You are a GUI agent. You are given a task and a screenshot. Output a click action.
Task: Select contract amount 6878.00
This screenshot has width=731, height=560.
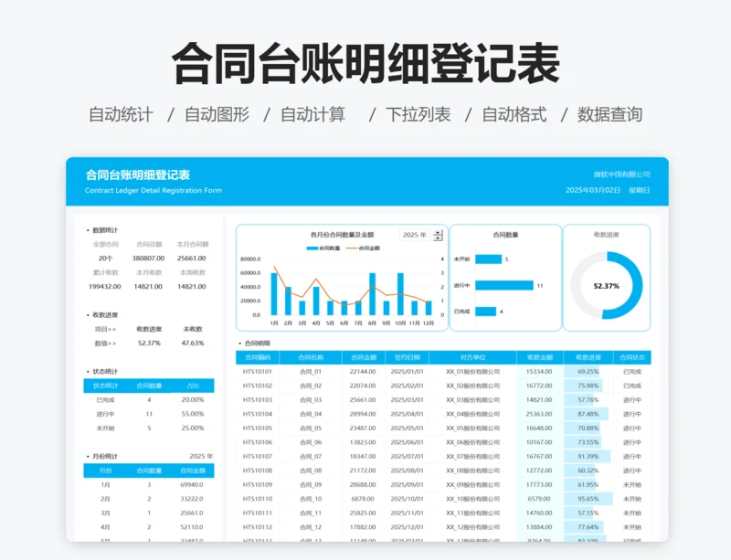tap(363, 499)
